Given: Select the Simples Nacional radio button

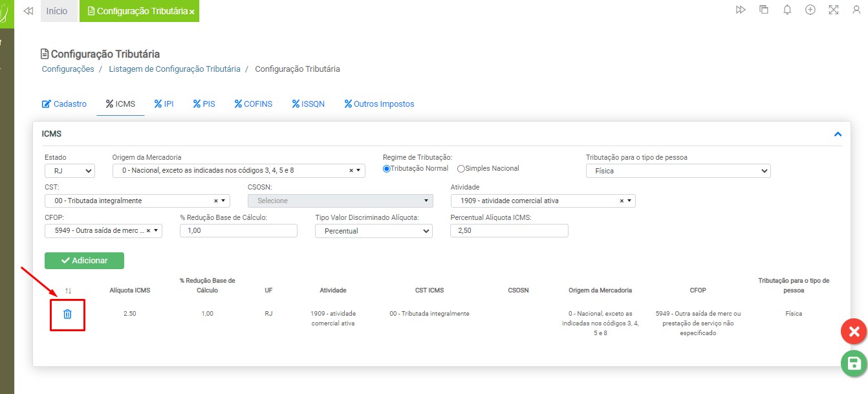Looking at the screenshot, I should click(x=461, y=169).
